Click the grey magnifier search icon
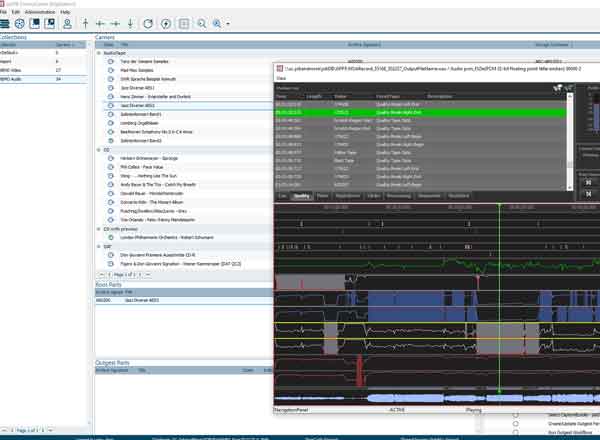This screenshot has width=600, height=440. [201, 24]
